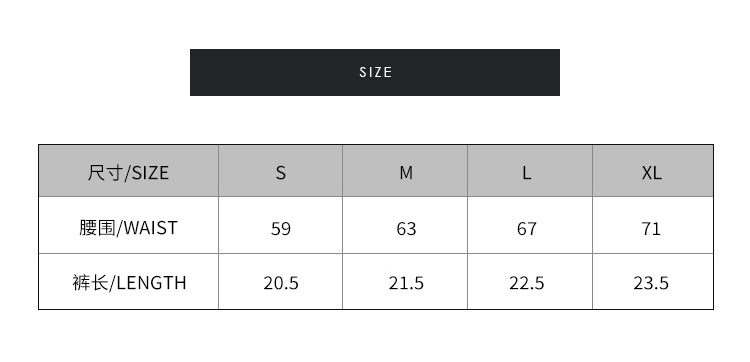Screen dimensions: 750x362
Task: Click waist value 59
Action: coord(281,229)
